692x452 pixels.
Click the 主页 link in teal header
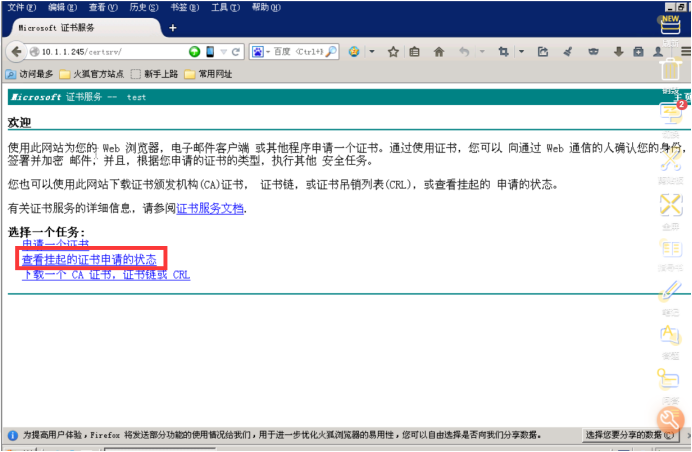point(682,97)
